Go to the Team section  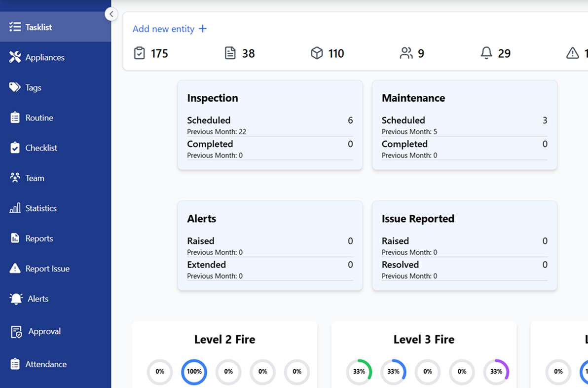pyautogui.click(x=35, y=178)
